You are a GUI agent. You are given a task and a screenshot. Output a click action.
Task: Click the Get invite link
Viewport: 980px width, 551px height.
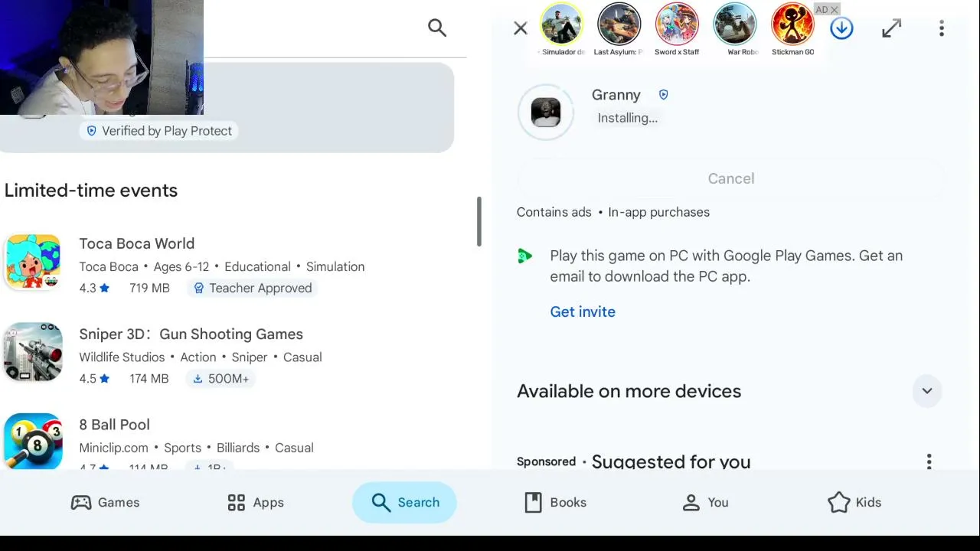[583, 311]
